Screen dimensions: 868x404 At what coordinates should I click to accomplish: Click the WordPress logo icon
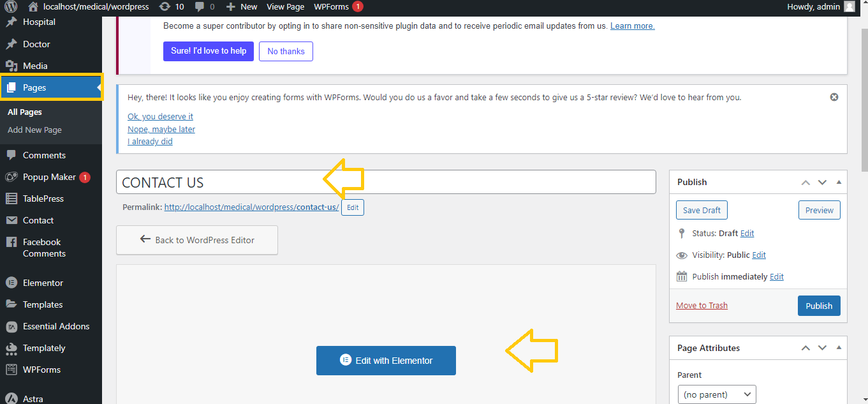(x=11, y=7)
